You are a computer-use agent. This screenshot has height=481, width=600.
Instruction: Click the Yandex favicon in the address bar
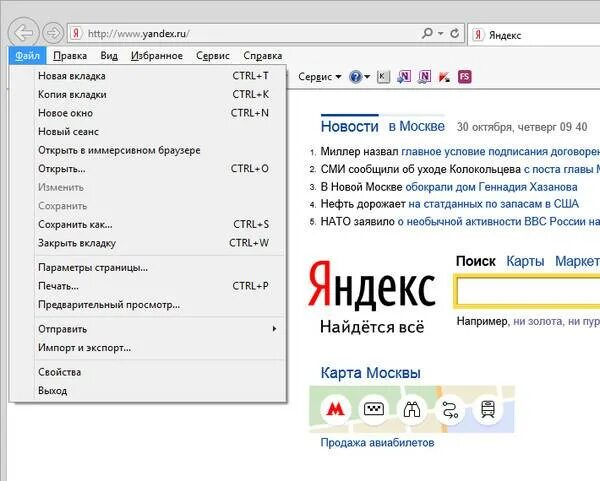[76, 34]
